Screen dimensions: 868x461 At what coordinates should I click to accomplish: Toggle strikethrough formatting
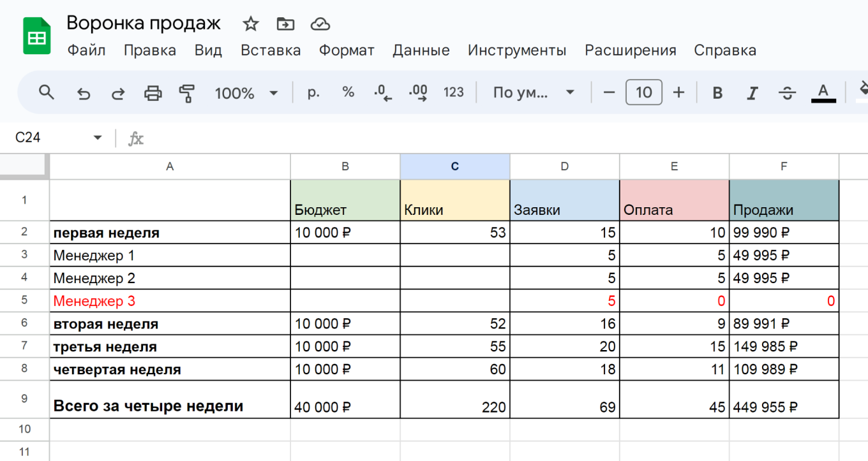(787, 92)
